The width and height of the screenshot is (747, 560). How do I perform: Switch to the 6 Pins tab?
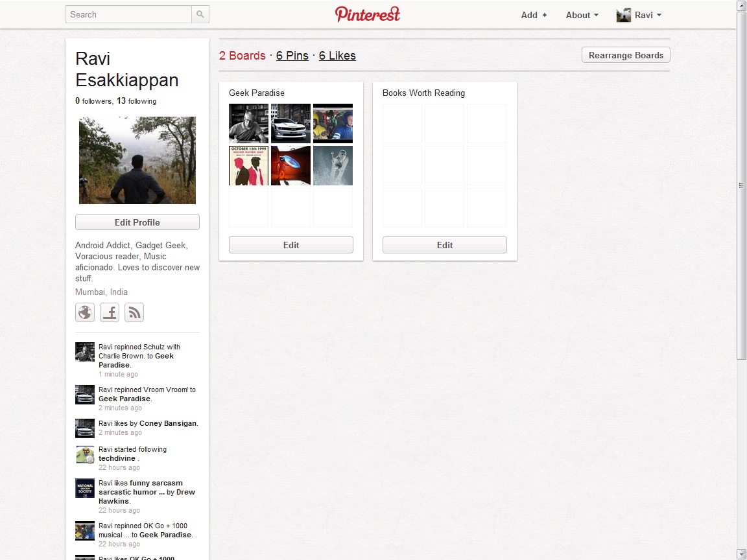click(x=292, y=56)
